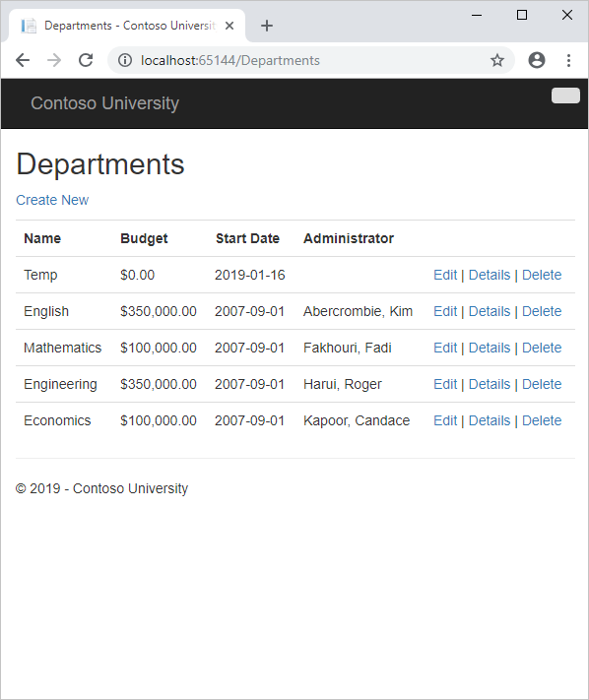Click the © 2019 - Contoso University footer
Screen dimensions: 589x700
click(101, 488)
